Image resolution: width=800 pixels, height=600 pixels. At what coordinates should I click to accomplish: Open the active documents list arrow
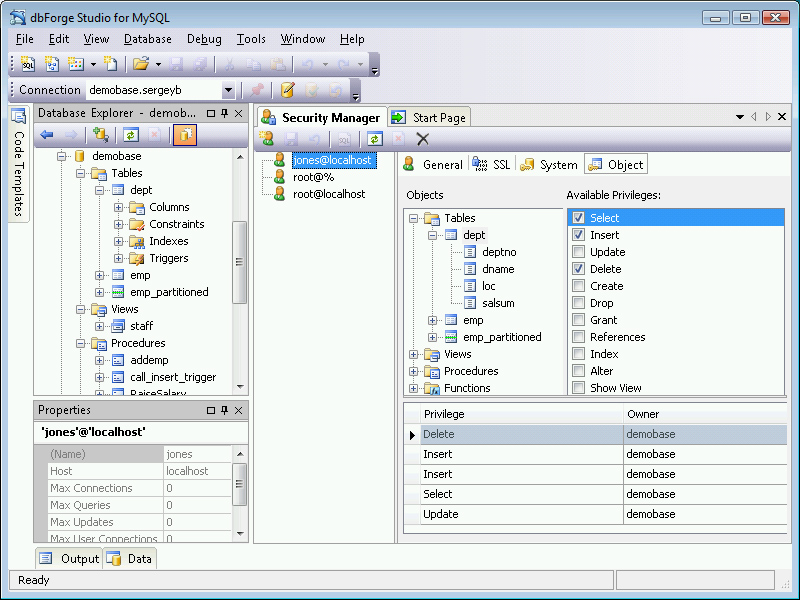tap(740, 117)
